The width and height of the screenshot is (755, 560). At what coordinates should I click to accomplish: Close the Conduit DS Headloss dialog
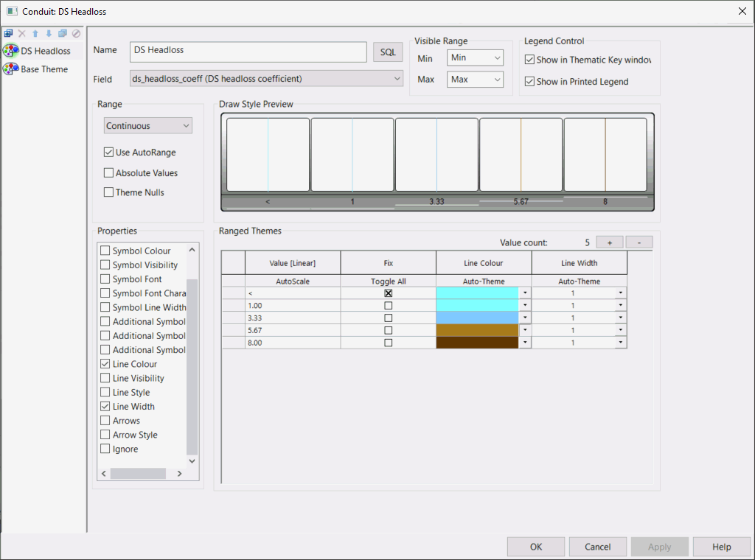click(742, 11)
